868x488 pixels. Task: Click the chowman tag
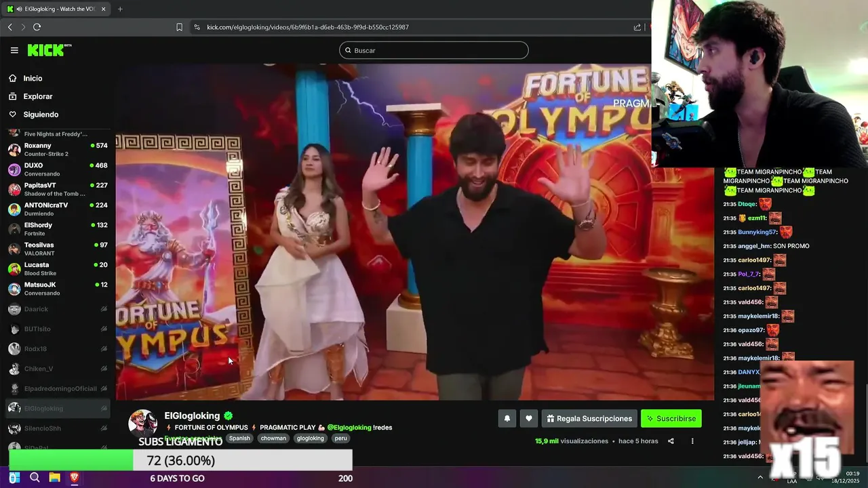(274, 439)
